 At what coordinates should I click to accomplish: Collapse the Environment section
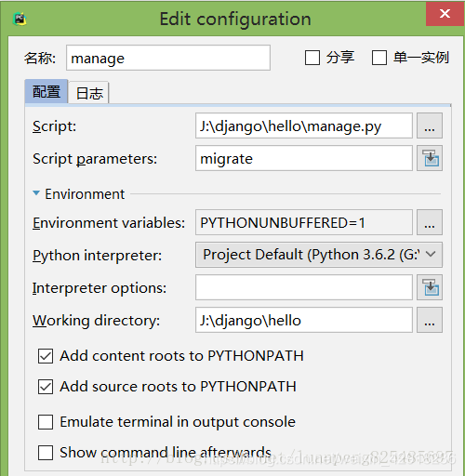click(x=36, y=193)
